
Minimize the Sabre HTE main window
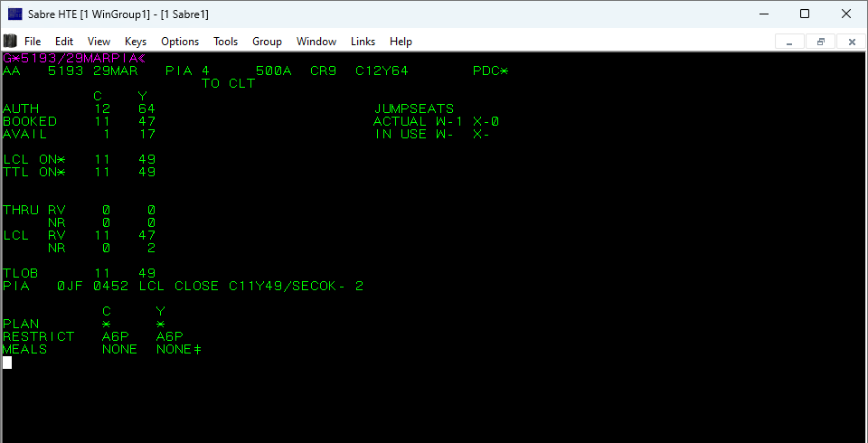point(762,14)
